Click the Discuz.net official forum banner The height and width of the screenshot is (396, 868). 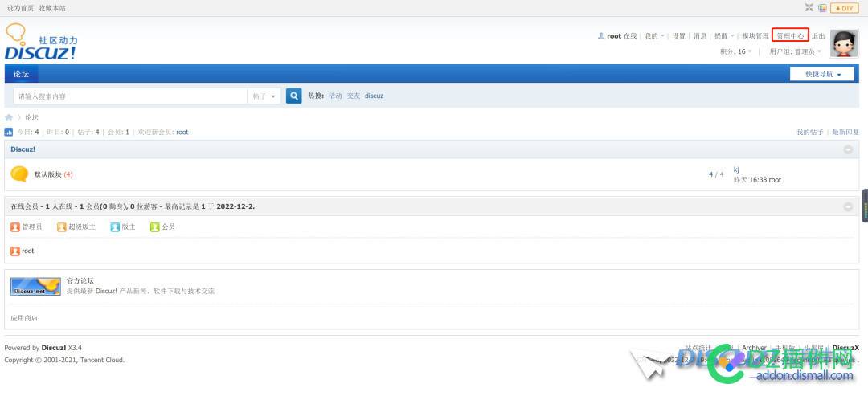pos(35,286)
